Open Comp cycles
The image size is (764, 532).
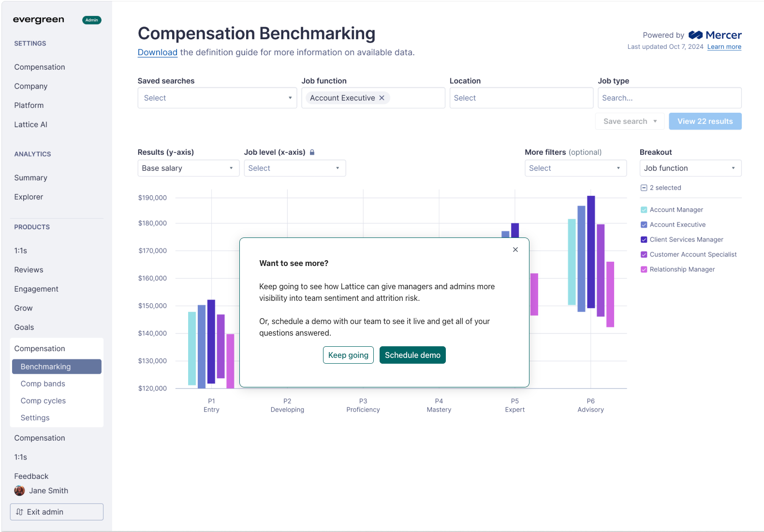click(43, 401)
